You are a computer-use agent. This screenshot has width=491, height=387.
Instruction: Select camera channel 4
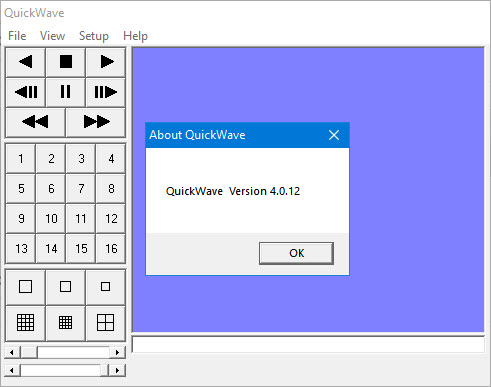pyautogui.click(x=111, y=159)
